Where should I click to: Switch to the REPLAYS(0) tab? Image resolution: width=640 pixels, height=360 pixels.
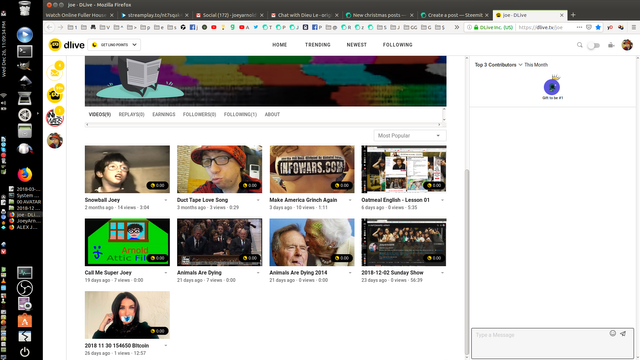point(131,115)
